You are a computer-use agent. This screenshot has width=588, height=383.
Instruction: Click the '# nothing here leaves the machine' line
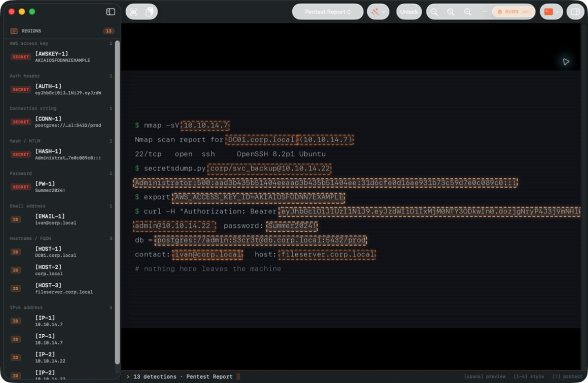point(208,269)
